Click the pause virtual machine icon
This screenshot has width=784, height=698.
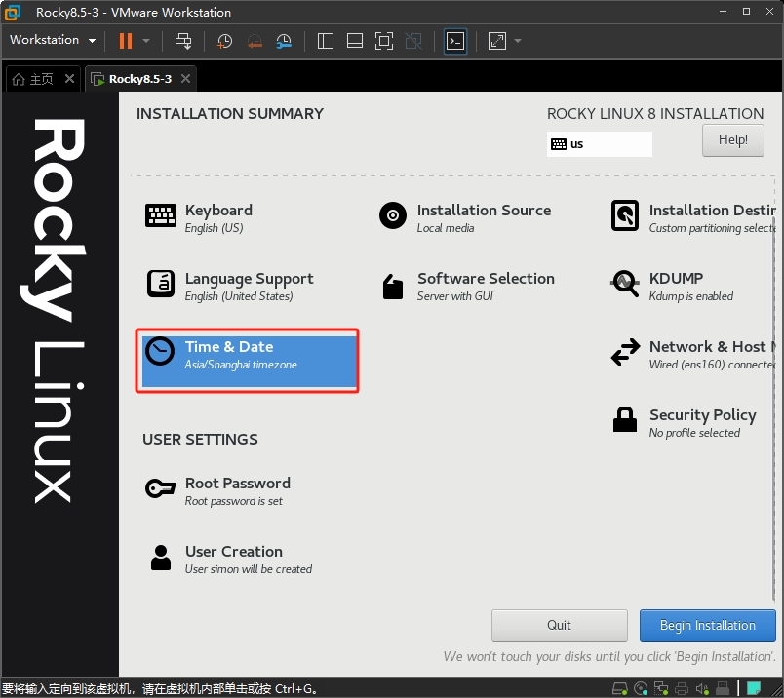pos(126,41)
